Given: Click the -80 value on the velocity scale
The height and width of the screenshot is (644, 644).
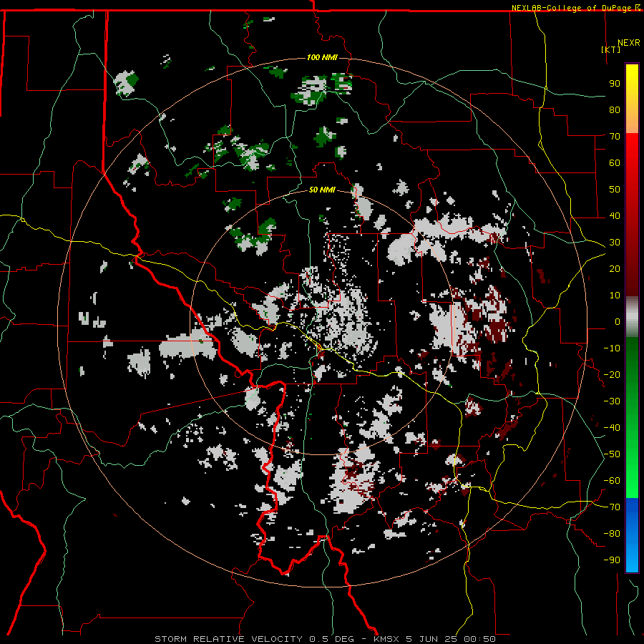Looking at the screenshot, I should [612, 534].
